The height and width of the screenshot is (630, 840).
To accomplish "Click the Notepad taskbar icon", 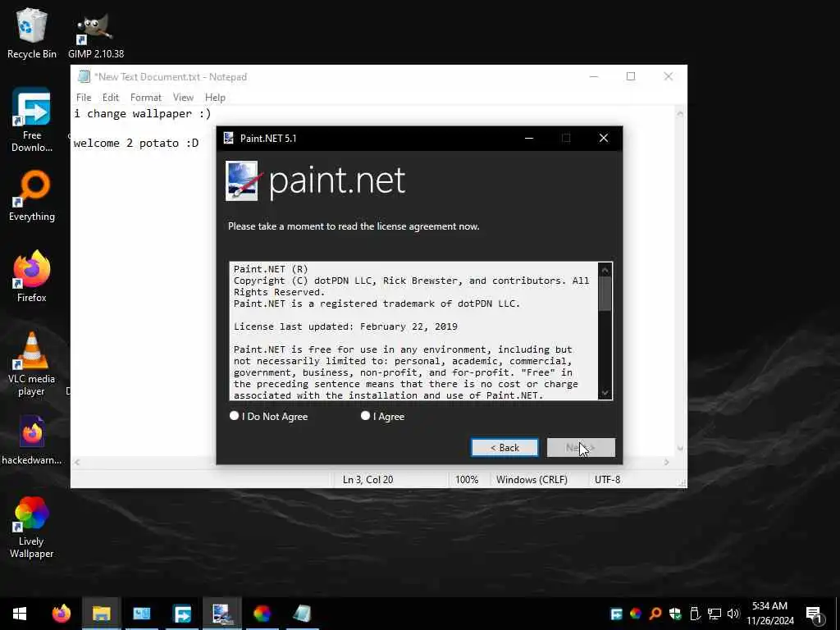I will [x=302, y=614].
